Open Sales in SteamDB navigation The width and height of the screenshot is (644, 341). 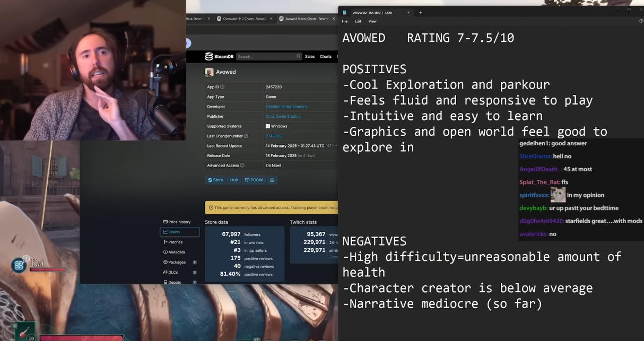(x=310, y=57)
